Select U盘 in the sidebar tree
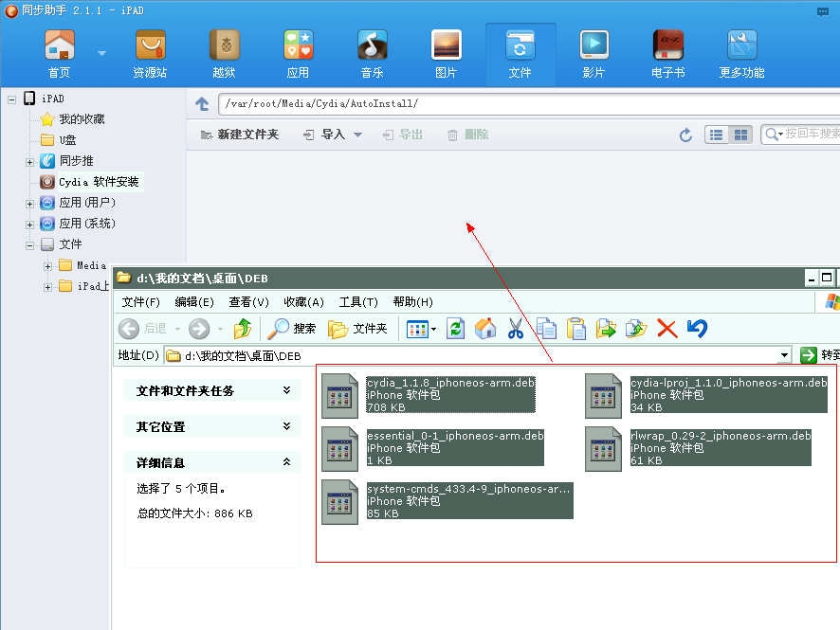The width and height of the screenshot is (840, 630). tap(67, 140)
